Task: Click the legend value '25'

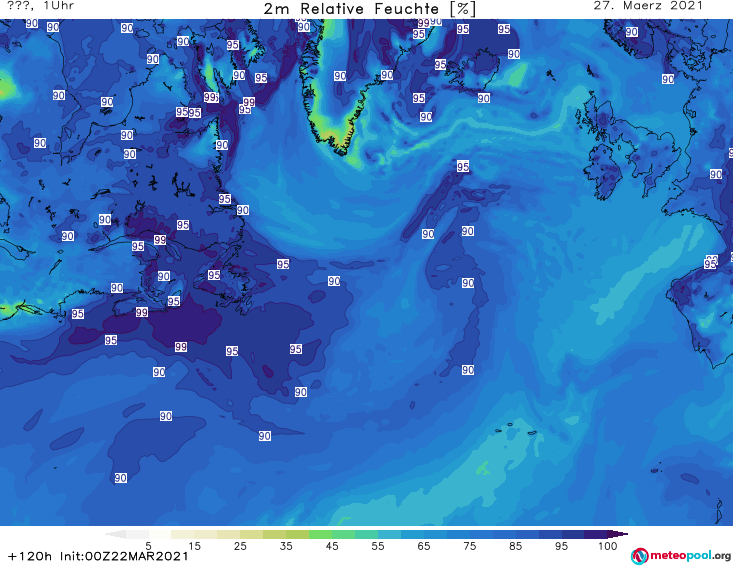Action: (240, 546)
